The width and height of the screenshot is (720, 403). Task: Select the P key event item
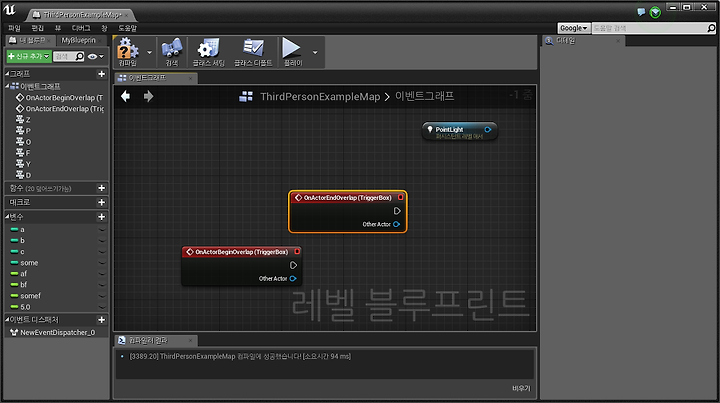[x=23, y=130]
